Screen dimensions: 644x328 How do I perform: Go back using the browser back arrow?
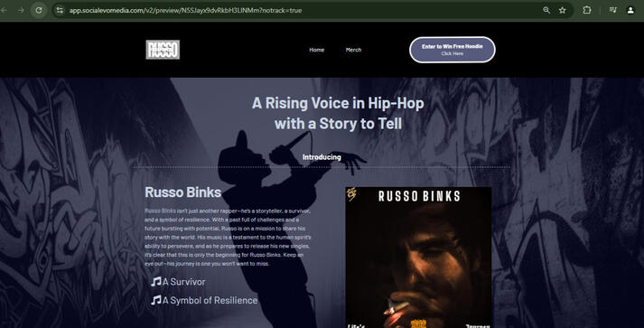[x=4, y=10]
